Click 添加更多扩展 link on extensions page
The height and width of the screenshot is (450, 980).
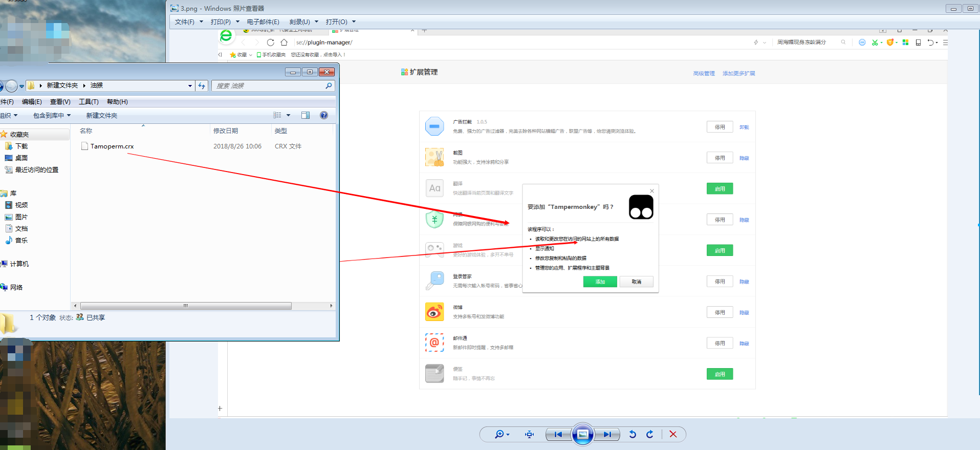(739, 74)
